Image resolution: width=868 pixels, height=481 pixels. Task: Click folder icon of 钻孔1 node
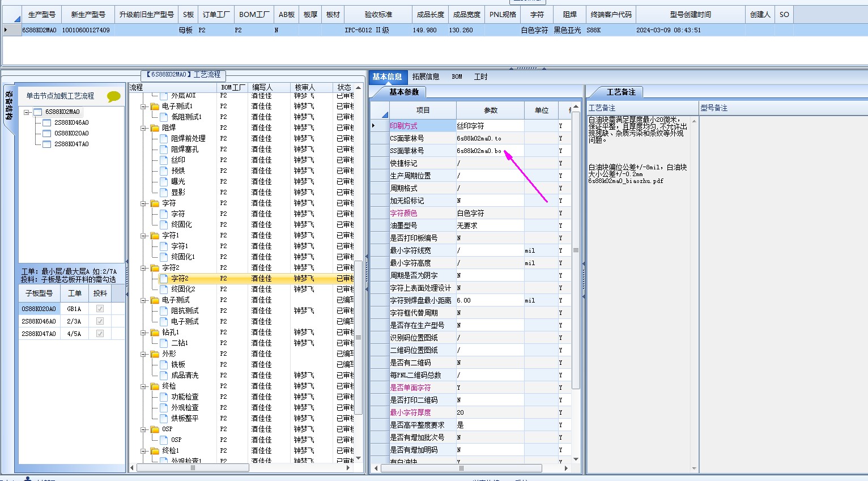155,332
